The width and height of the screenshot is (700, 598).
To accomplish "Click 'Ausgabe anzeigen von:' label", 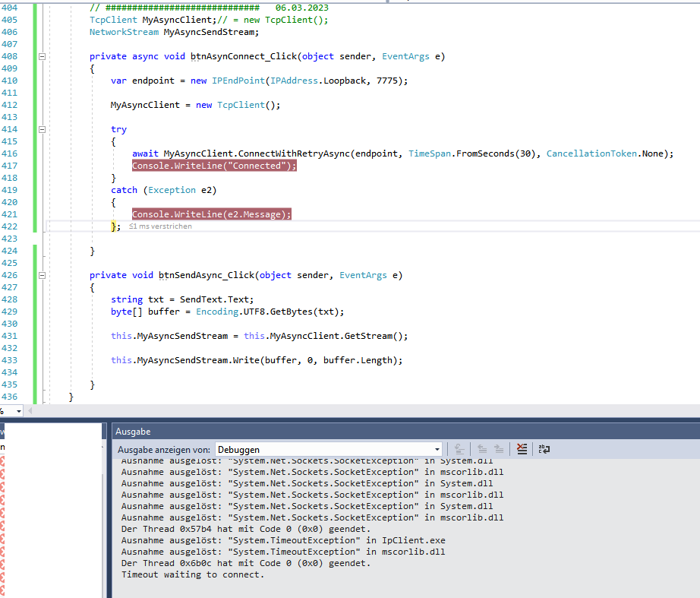I will pos(164,450).
